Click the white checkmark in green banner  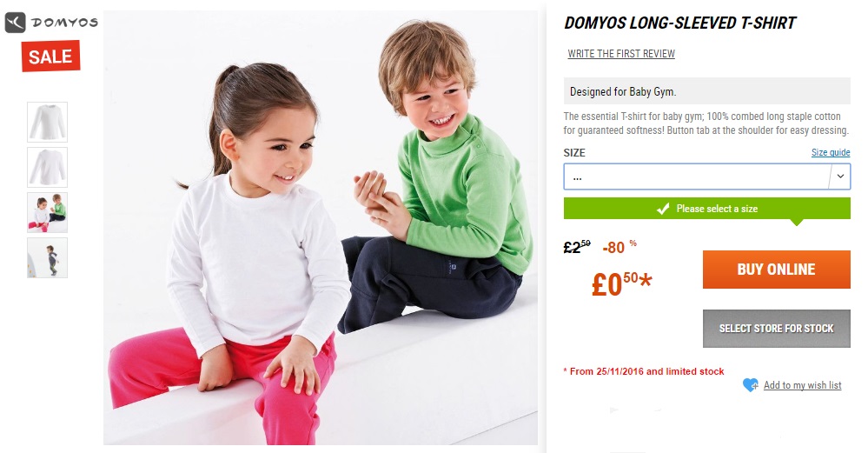[x=663, y=209]
